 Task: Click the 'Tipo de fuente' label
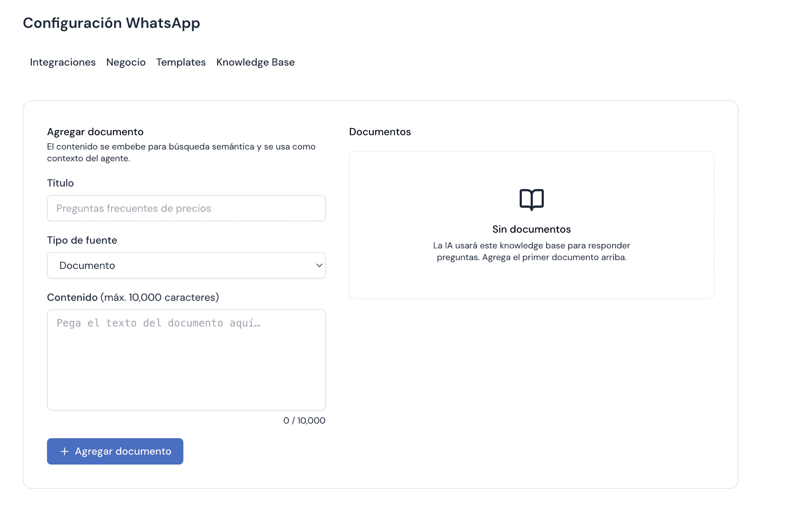tap(82, 240)
